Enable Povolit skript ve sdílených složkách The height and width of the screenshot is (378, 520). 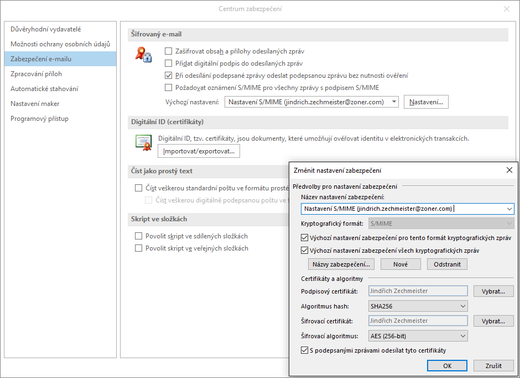(138, 236)
